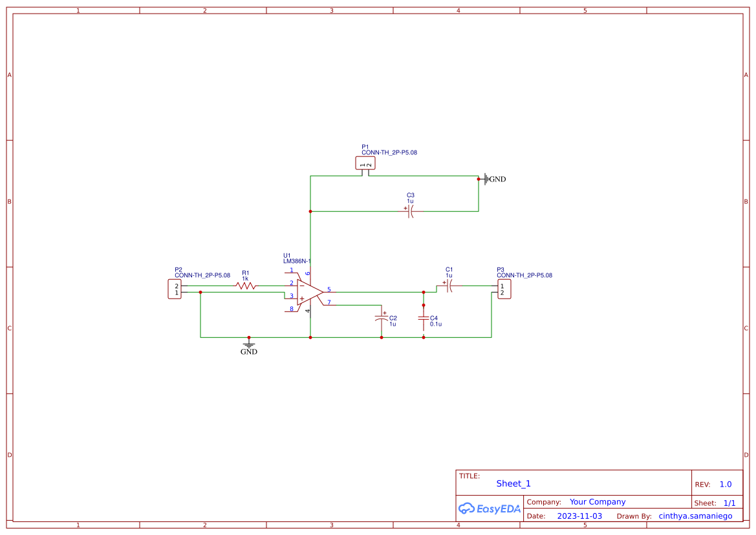Select the sheet number 1/1 text

click(x=729, y=503)
